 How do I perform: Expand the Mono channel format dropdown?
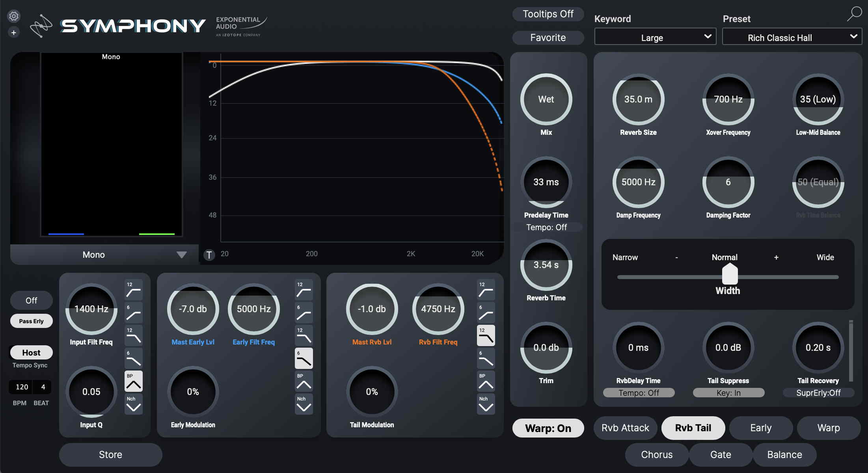[x=104, y=255]
